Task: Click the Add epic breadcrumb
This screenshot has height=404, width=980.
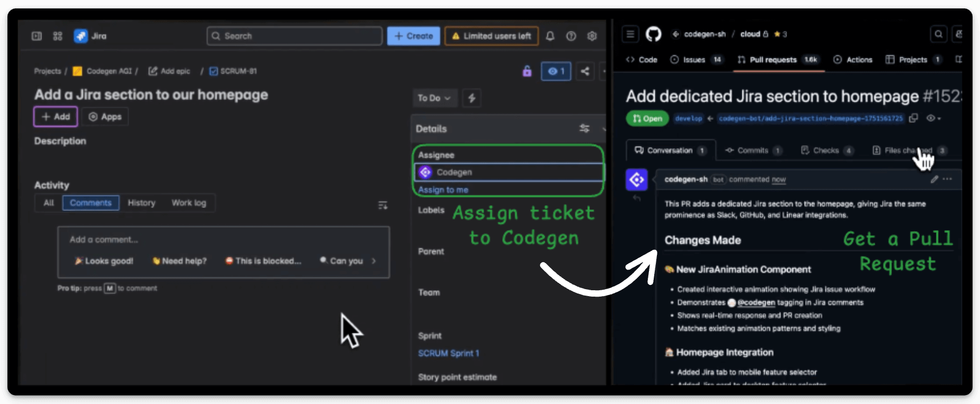Action: tap(170, 71)
